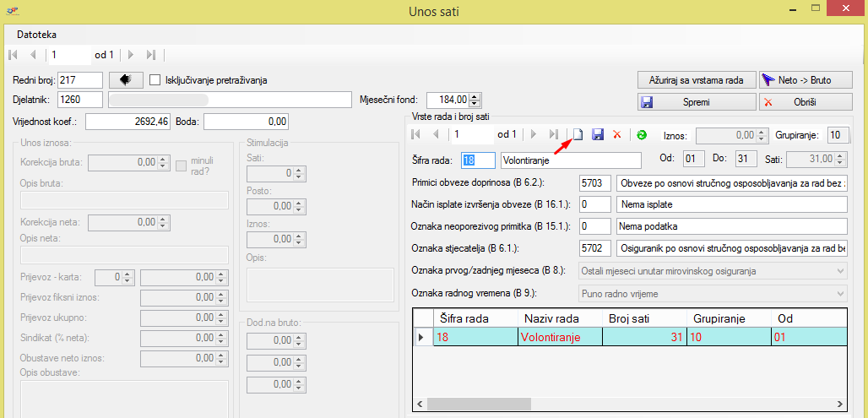The height and width of the screenshot is (418, 868).
Task: Click the Spremi button
Action: 697,101
